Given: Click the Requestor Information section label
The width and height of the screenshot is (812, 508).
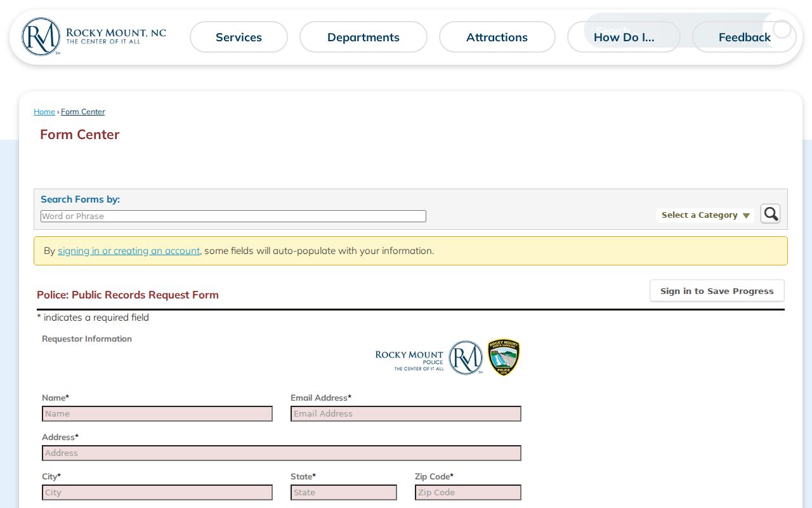Looking at the screenshot, I should click(87, 339).
